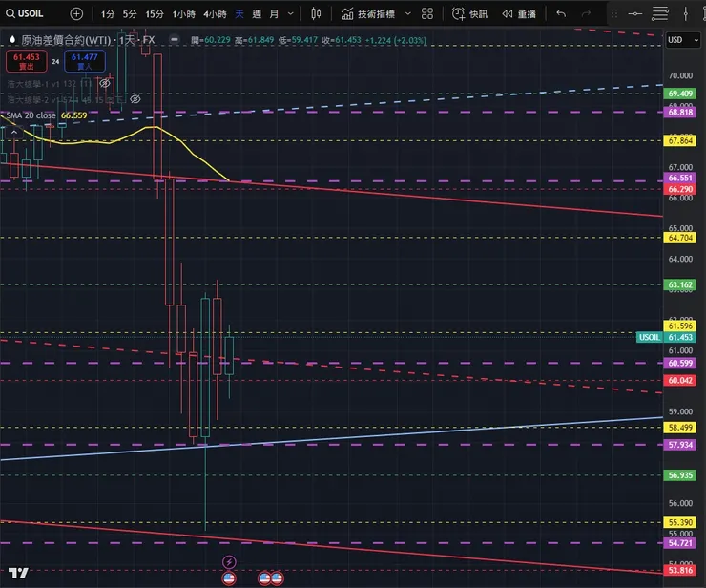Image resolution: width=706 pixels, height=588 pixels.
Task: Show the second hidden indicator via its eye icon
Action: pos(135,99)
